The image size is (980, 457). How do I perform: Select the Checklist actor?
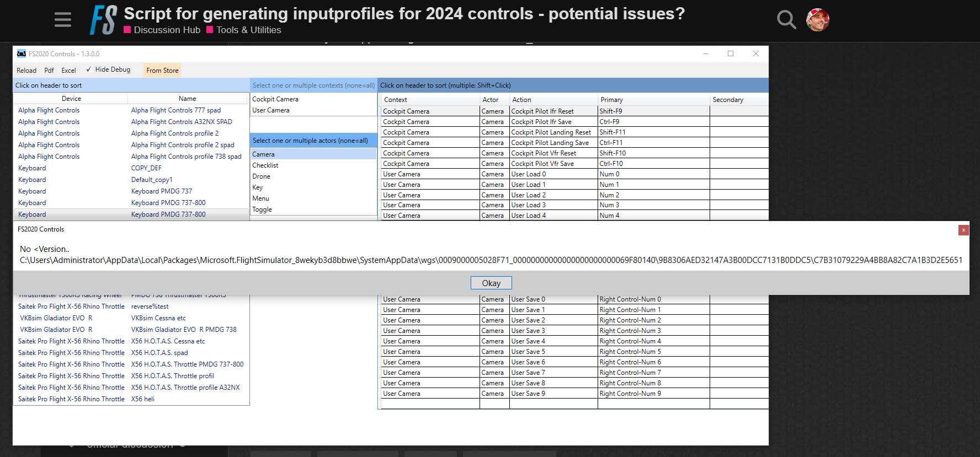pos(313,165)
